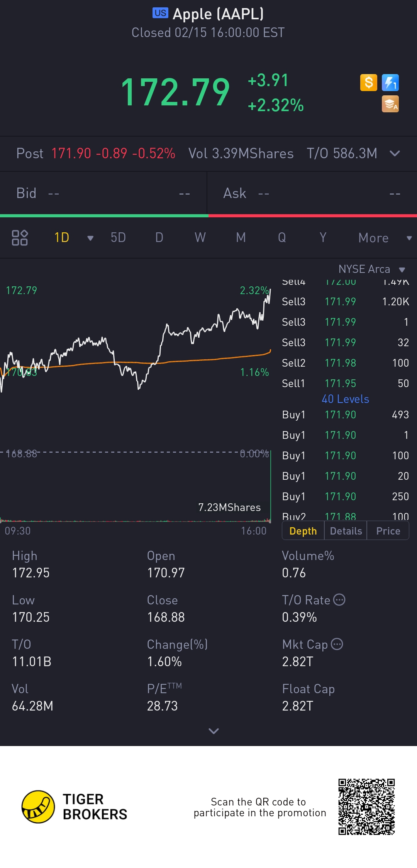417x868 pixels.
Task: Tap the High 172.95 value
Action: (x=31, y=573)
